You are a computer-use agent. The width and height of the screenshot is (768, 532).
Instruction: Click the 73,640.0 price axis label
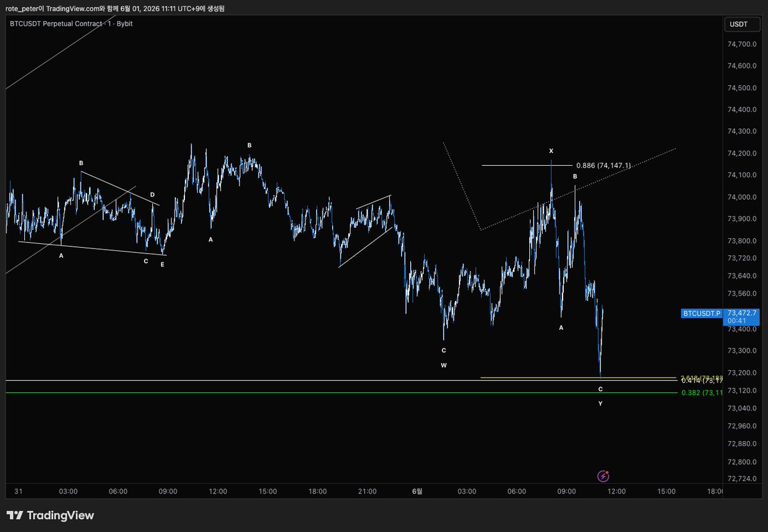pyautogui.click(x=741, y=276)
